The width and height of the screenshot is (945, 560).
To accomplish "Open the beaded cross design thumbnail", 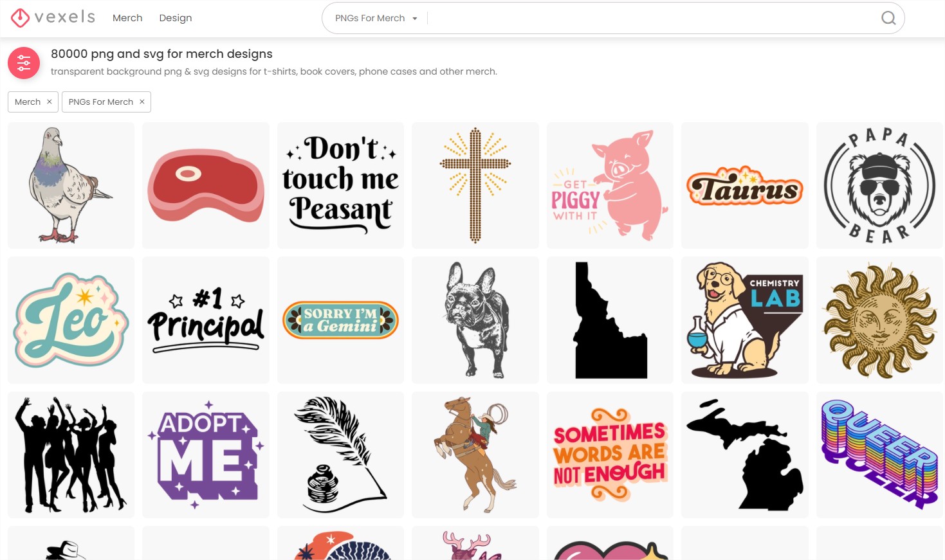I will (475, 185).
